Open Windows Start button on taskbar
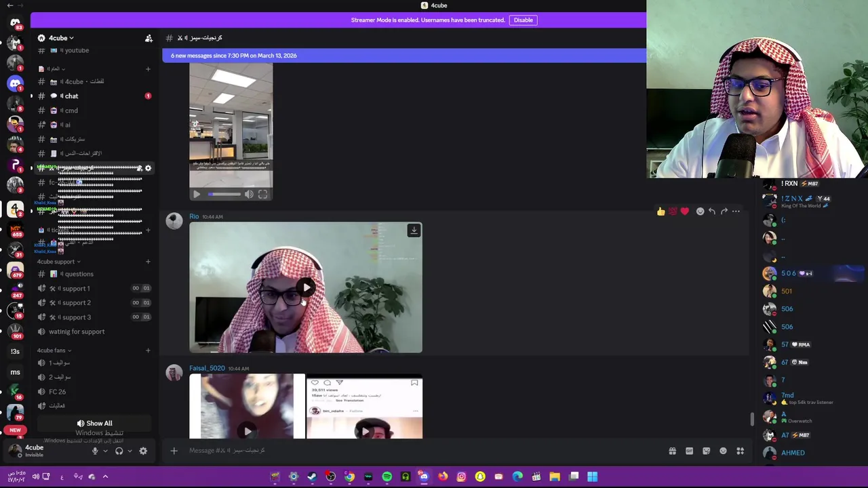Screen dimensions: 868x488 pyautogui.click(x=592, y=476)
